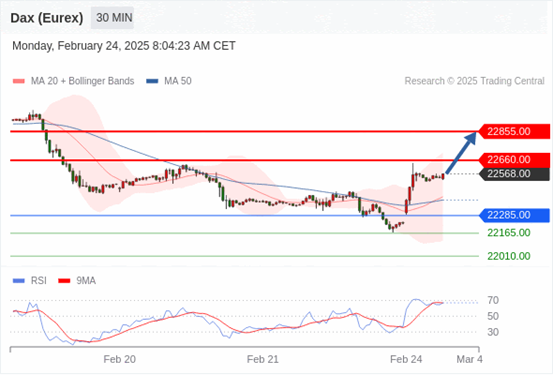Click the RSI 70 level label
The image size is (553, 375).
click(493, 301)
